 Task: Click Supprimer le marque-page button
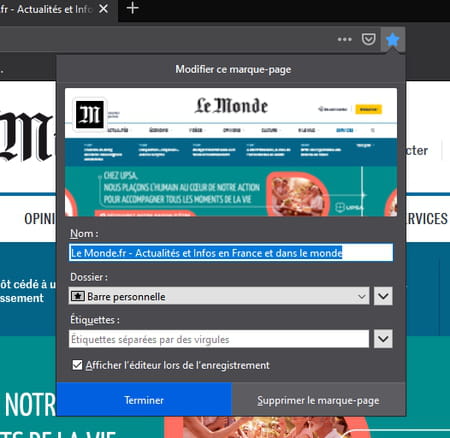tap(318, 400)
